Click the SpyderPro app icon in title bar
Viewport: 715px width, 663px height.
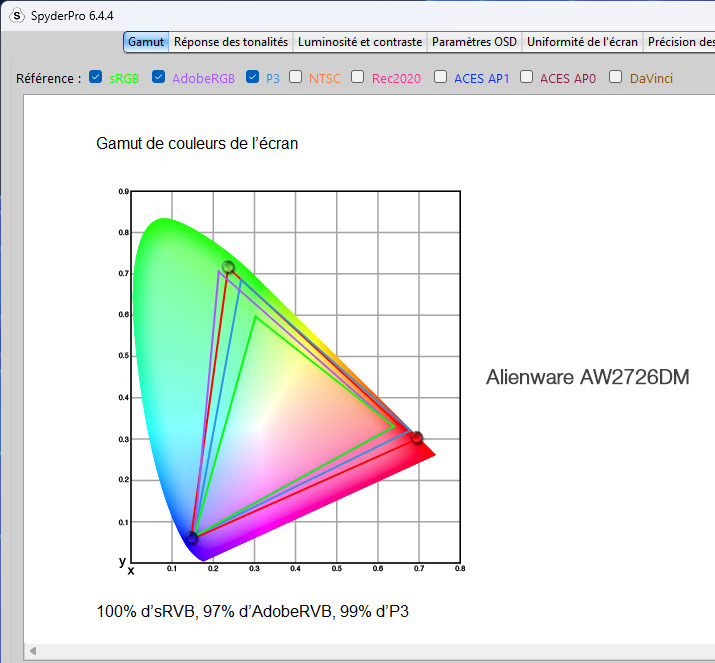(x=17, y=16)
